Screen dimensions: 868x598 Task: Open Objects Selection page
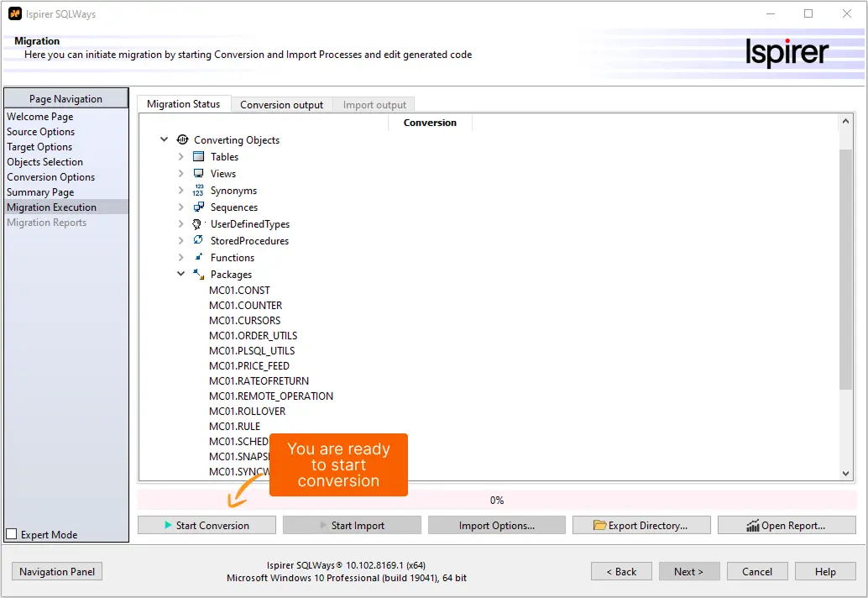point(44,162)
